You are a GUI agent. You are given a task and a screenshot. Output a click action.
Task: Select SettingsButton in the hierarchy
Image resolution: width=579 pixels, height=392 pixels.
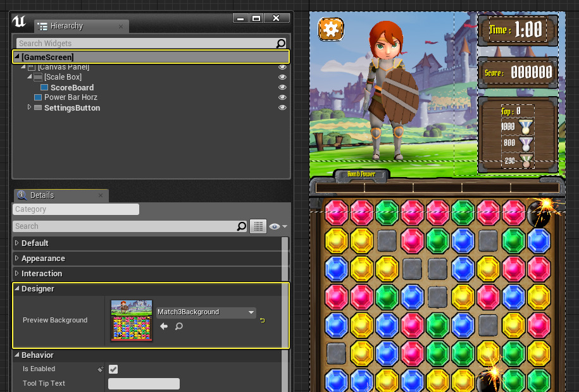click(72, 107)
